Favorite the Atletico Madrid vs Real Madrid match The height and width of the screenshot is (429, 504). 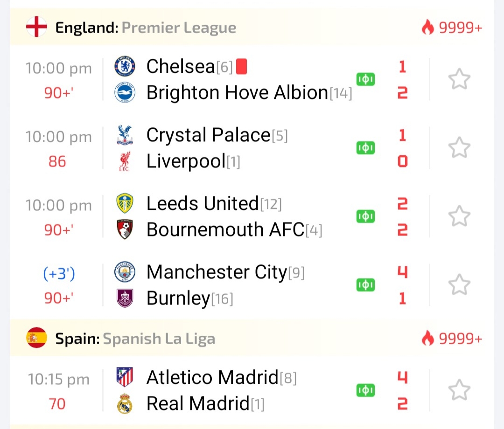tap(459, 390)
